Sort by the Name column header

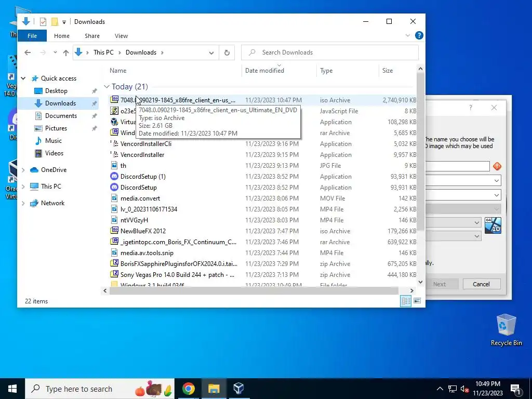[x=118, y=71]
